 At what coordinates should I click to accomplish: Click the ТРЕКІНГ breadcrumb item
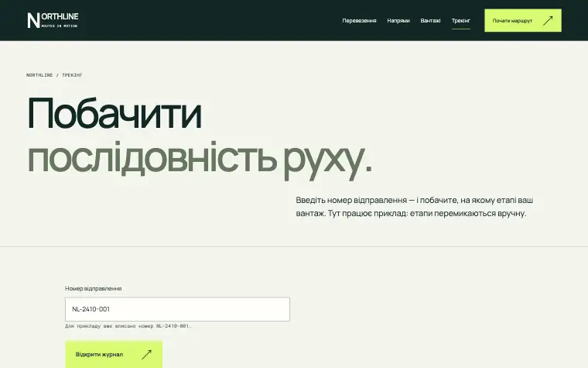pyautogui.click(x=72, y=75)
